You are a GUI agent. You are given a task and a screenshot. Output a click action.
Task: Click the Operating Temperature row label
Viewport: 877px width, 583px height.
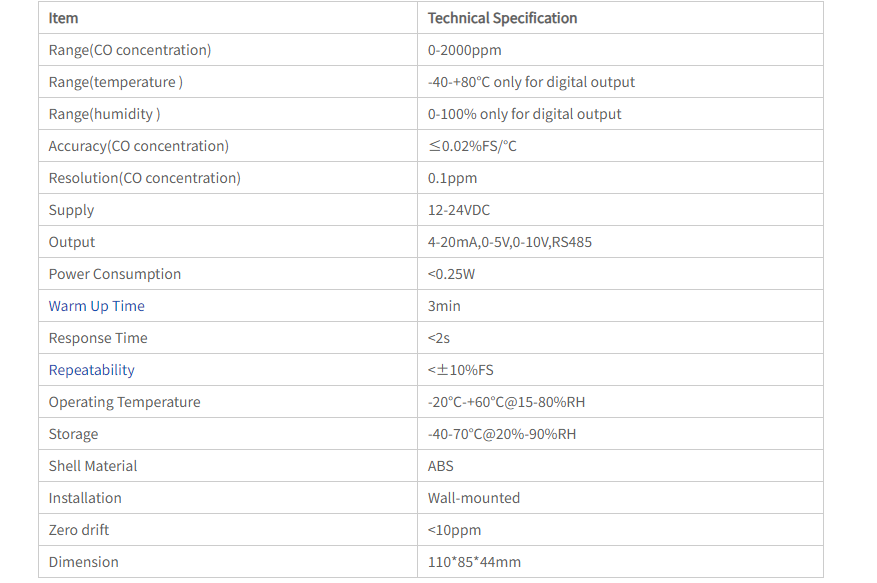tap(124, 402)
